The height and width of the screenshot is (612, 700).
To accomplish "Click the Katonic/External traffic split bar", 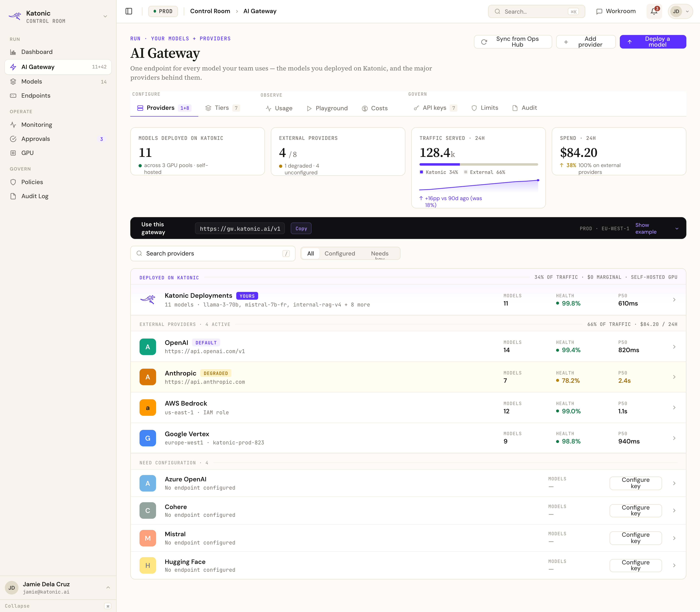I will coord(478,164).
